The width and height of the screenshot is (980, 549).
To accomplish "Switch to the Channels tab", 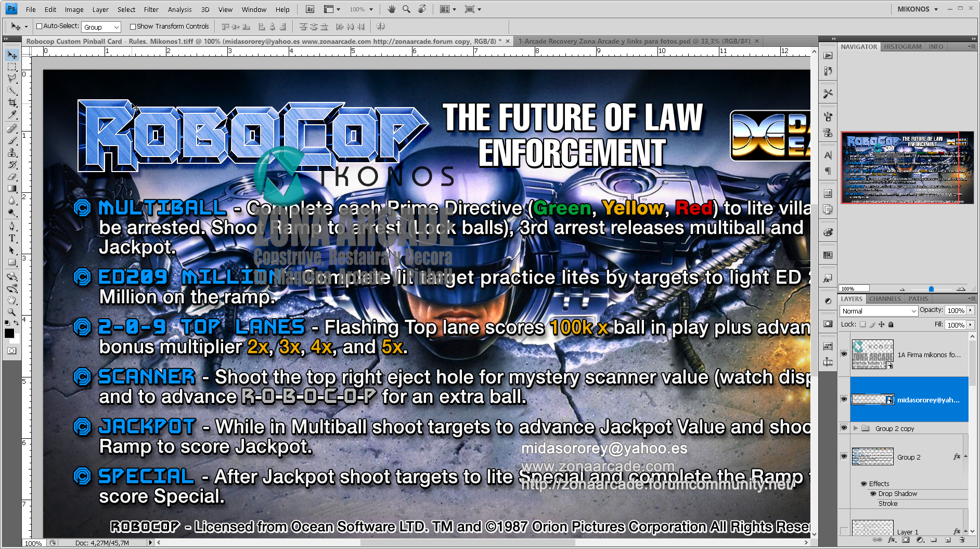I will [885, 299].
